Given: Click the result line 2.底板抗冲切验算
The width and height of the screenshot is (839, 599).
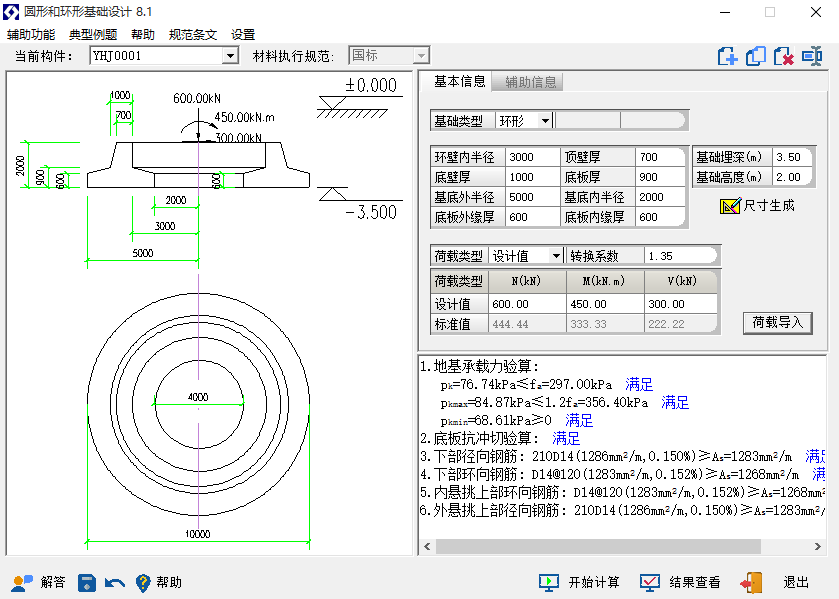Looking at the screenshot, I should (500, 438).
